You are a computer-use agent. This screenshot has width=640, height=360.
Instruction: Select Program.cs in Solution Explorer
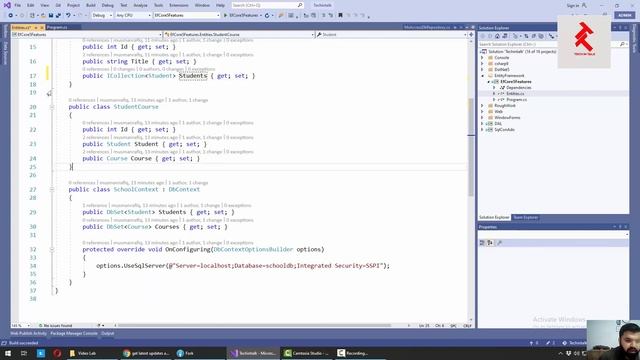pyautogui.click(x=516, y=100)
